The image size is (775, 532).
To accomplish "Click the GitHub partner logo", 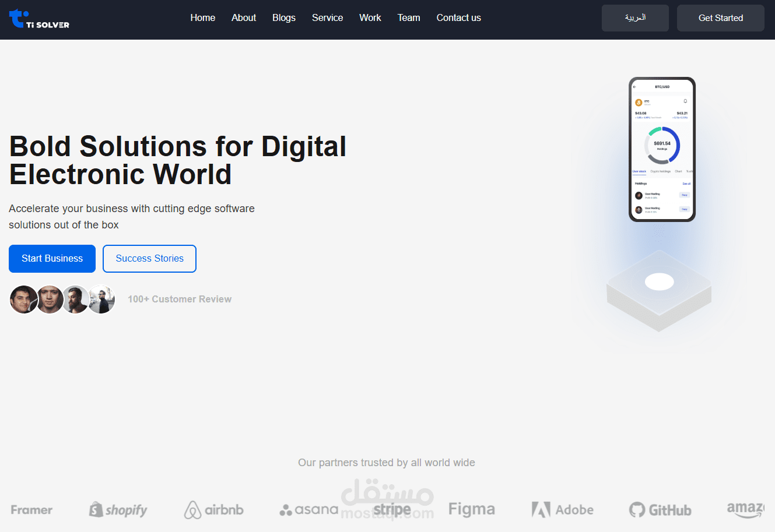I will (x=660, y=510).
